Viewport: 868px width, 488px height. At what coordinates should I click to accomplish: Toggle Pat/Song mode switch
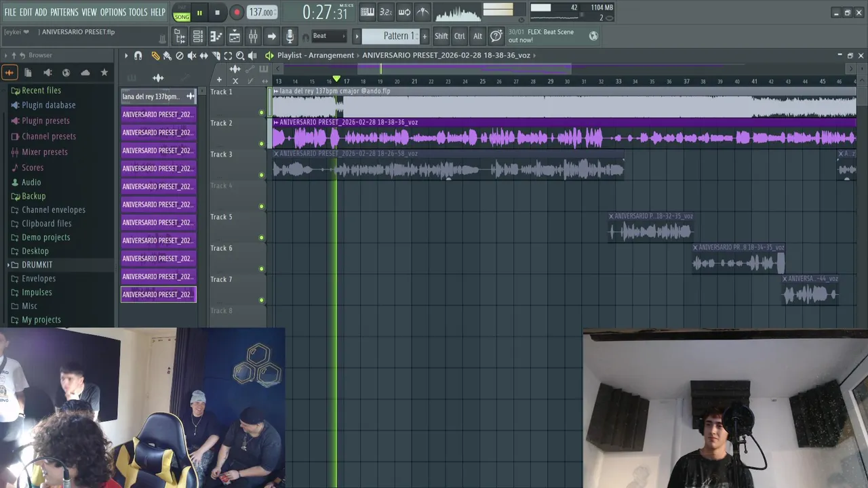coord(182,13)
